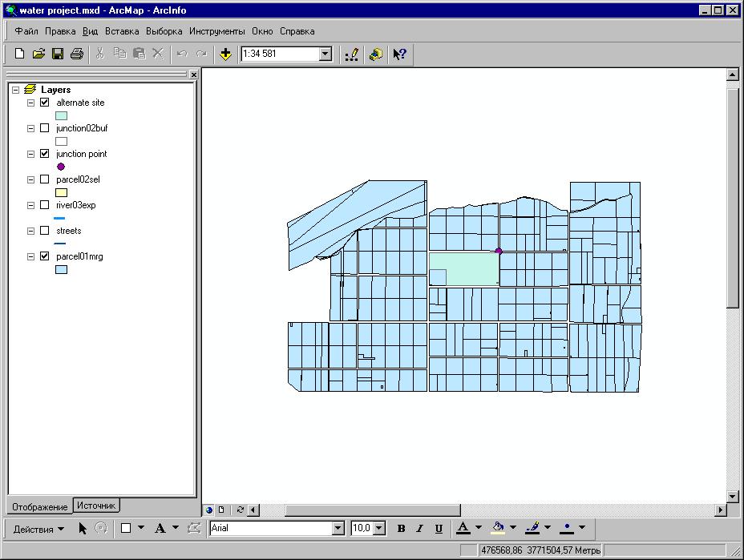Click marker color dot button
The height and width of the screenshot is (560, 744).
point(567,528)
